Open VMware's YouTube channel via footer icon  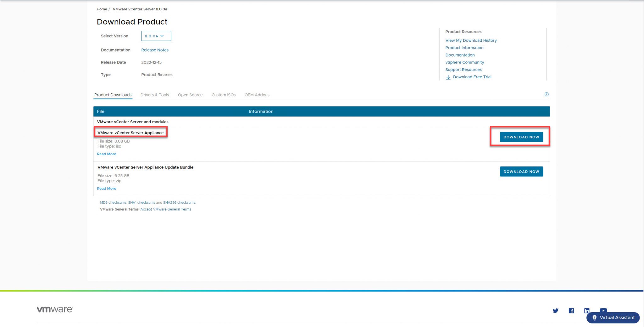click(x=603, y=311)
